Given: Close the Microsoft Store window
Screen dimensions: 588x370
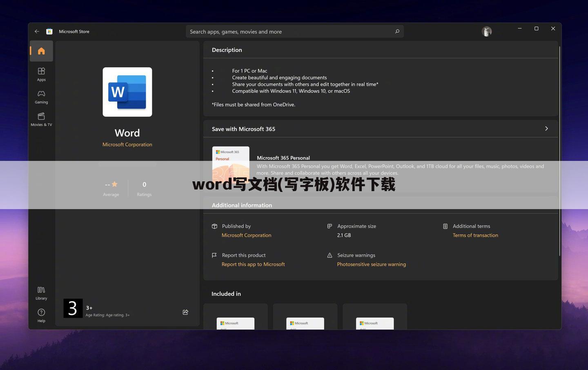Looking at the screenshot, I should (553, 29).
